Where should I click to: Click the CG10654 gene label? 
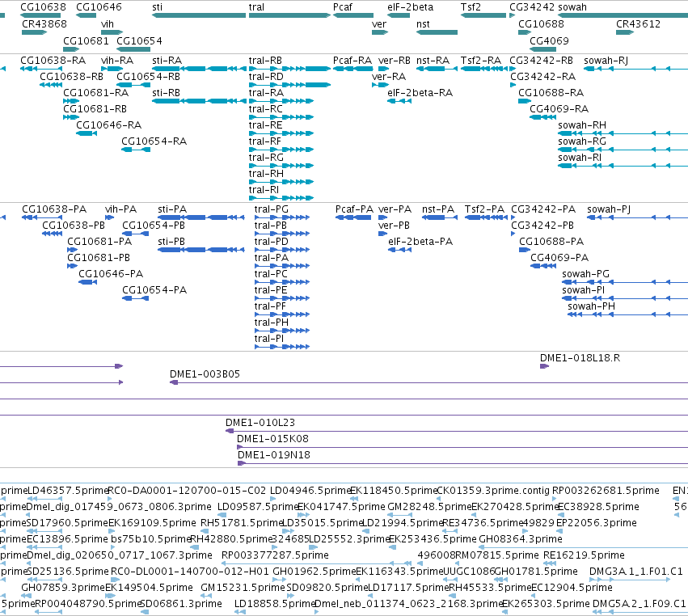tap(140, 40)
